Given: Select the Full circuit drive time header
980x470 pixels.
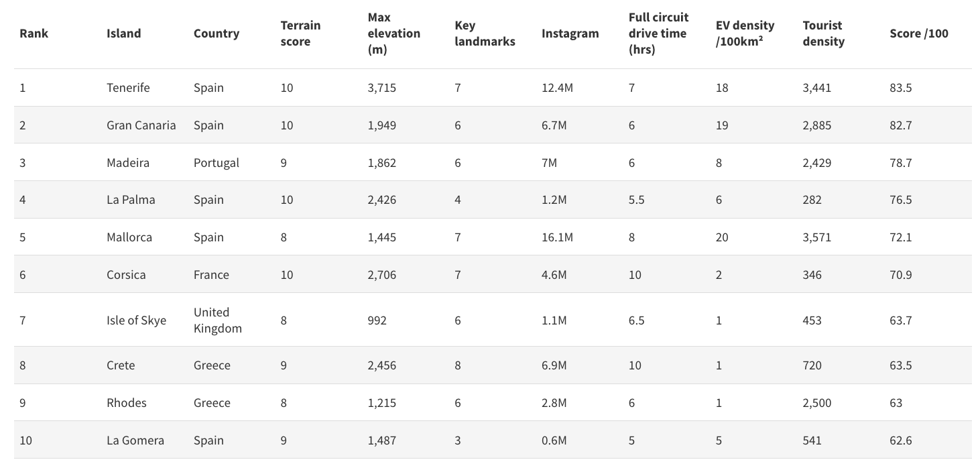Looking at the screenshot, I should [x=658, y=34].
